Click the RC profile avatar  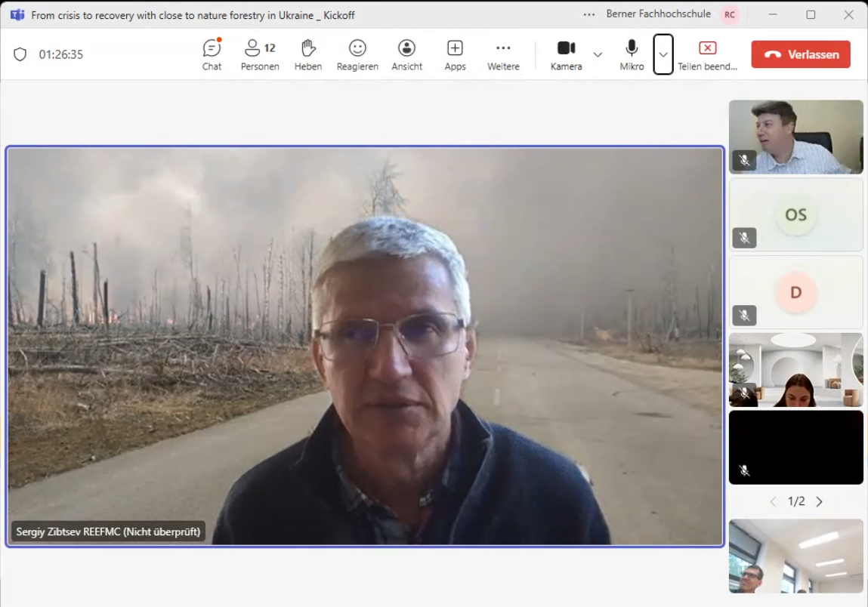[729, 14]
